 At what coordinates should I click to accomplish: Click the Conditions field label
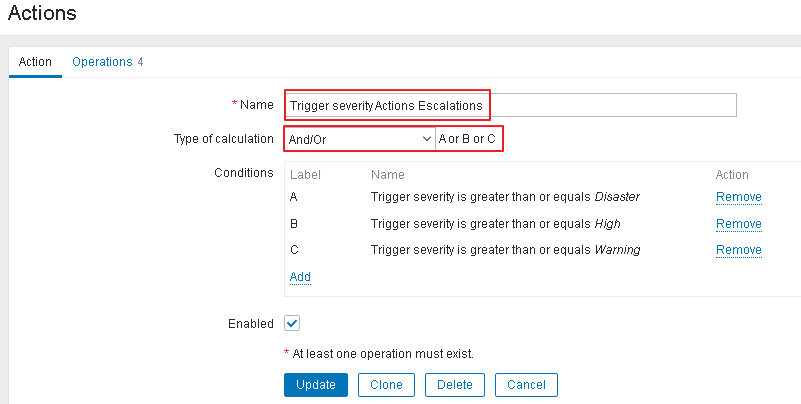point(243,173)
